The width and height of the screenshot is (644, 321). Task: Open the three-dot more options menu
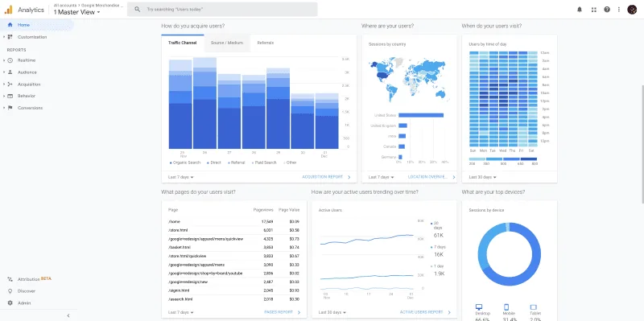pos(619,10)
